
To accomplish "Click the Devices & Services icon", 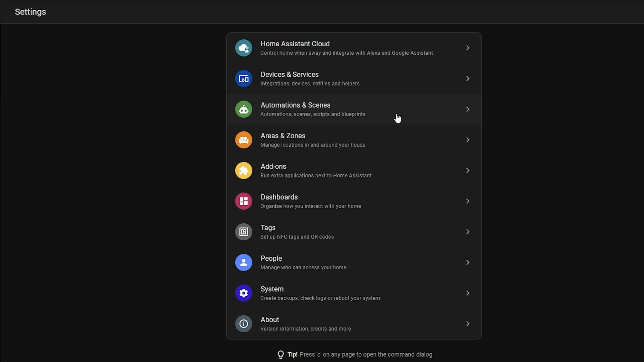I will pos(243,79).
